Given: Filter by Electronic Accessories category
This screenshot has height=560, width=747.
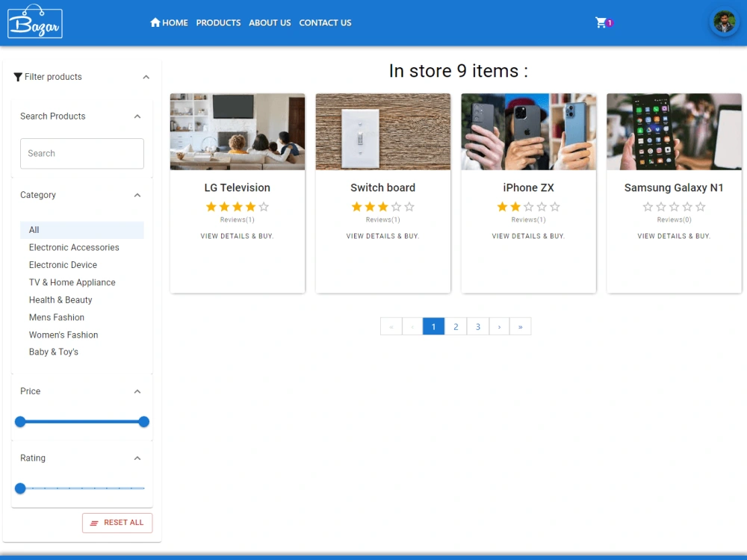Looking at the screenshot, I should pos(82,247).
